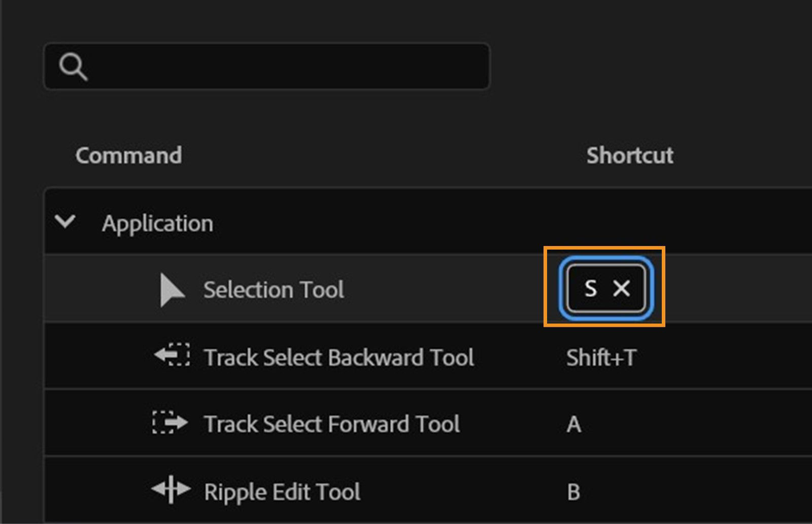Viewport: 812px width, 524px height.
Task: Click the Track Select Forward Tool icon
Action: point(171,424)
